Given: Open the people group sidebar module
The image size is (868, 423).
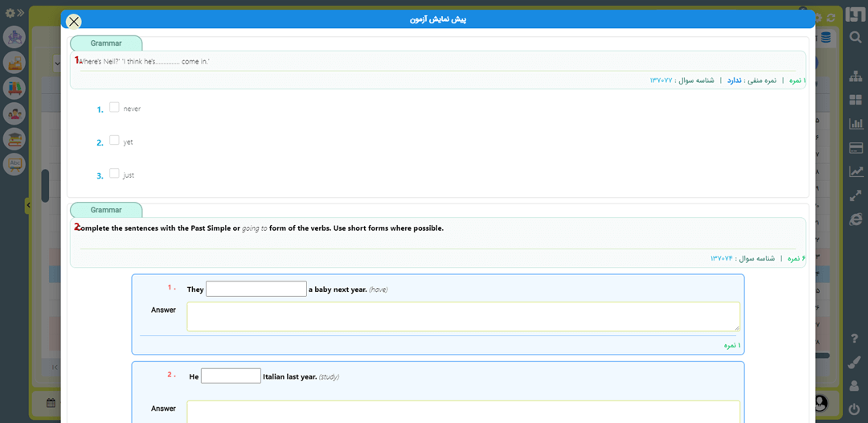Looking at the screenshot, I should (14, 113).
